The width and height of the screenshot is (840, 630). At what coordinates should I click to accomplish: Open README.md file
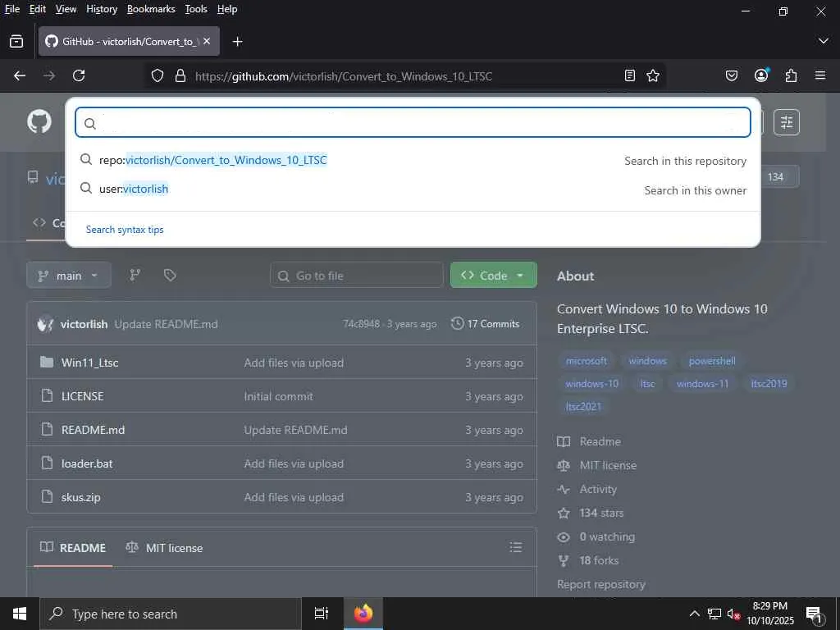tap(94, 430)
